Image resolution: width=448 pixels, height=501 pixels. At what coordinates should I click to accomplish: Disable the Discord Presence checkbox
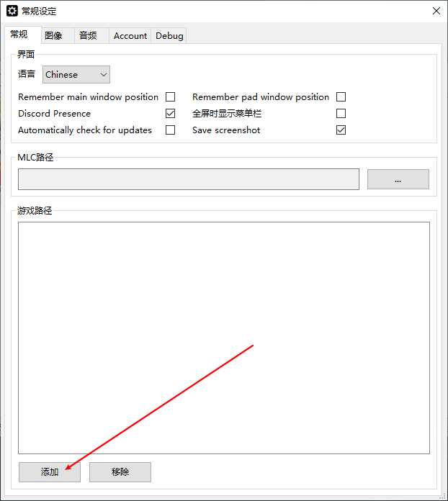[x=170, y=114]
